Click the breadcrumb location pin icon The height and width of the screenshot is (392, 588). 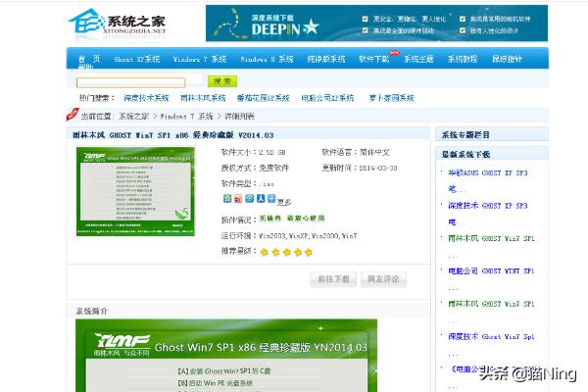[x=73, y=115]
